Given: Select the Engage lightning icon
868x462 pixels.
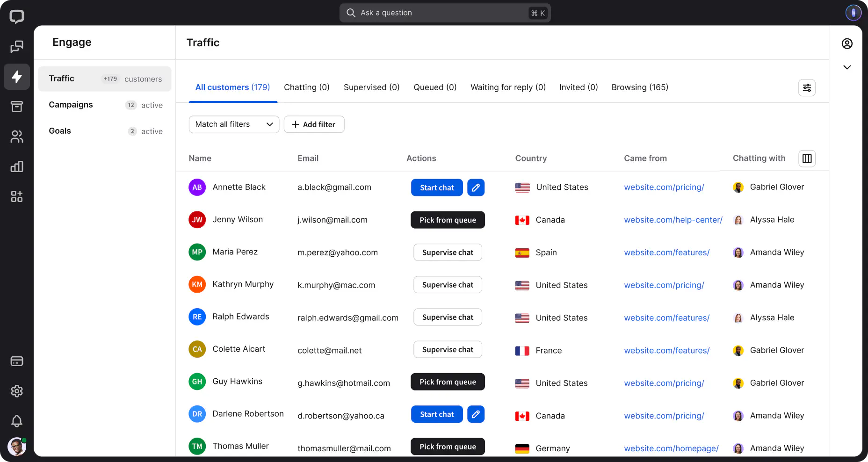Looking at the screenshot, I should coord(17,77).
